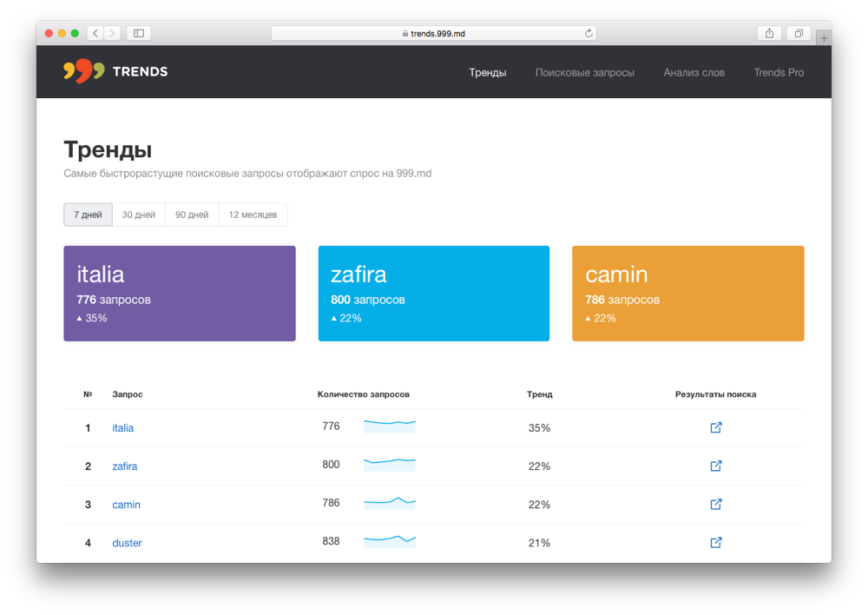Select the 12 месяцев period tab

[x=253, y=215]
